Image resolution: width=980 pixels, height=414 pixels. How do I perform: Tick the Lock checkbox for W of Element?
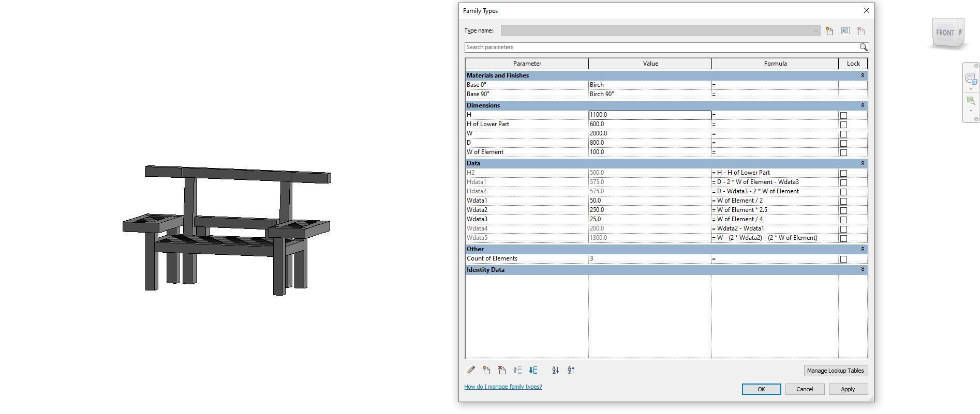[x=843, y=152]
